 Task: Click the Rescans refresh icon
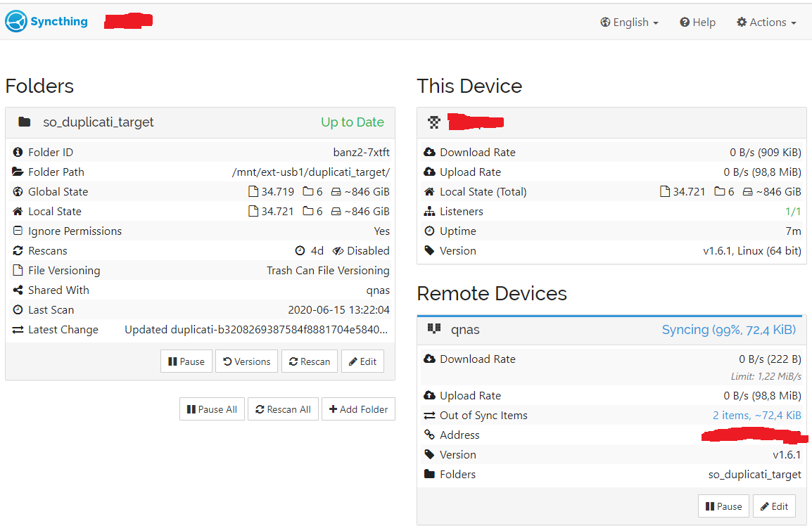pyautogui.click(x=18, y=250)
